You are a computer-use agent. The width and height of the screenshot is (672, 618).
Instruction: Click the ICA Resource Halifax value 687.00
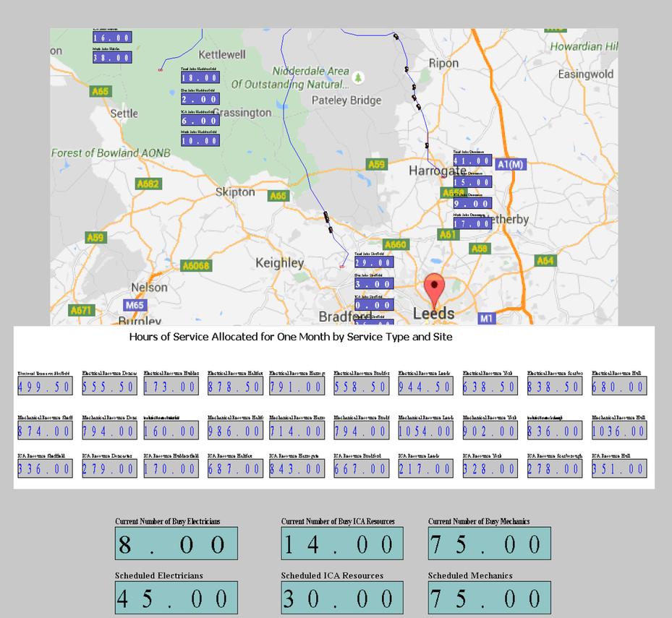pyautogui.click(x=235, y=468)
